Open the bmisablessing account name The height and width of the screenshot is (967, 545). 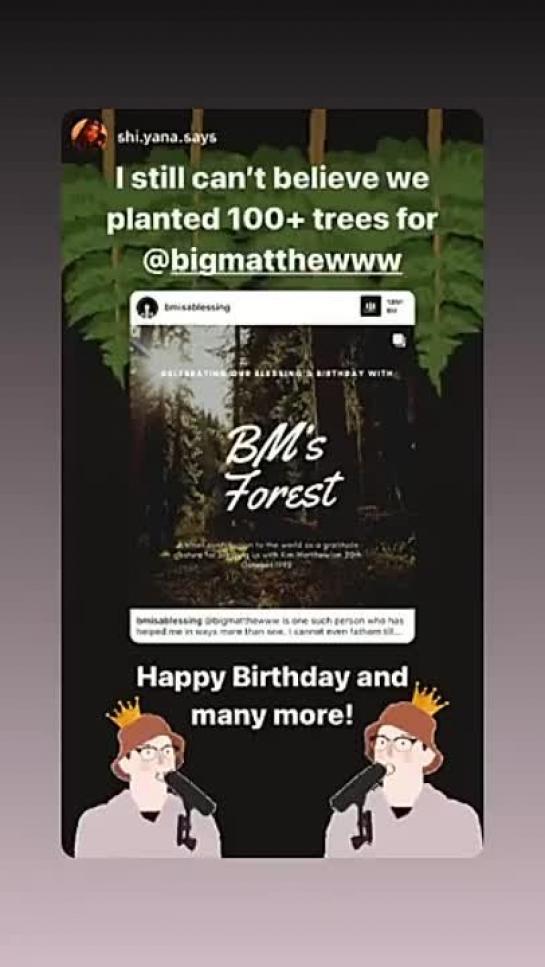[x=197, y=308]
